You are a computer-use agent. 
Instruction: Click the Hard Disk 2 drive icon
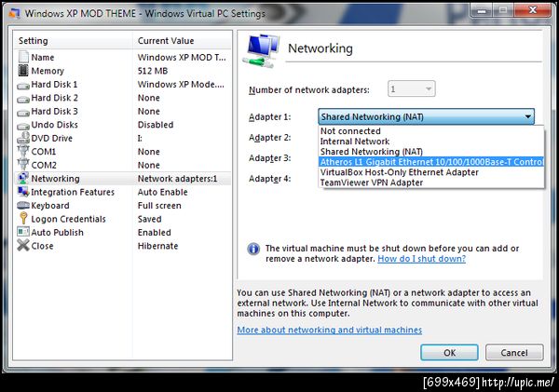tap(23, 99)
